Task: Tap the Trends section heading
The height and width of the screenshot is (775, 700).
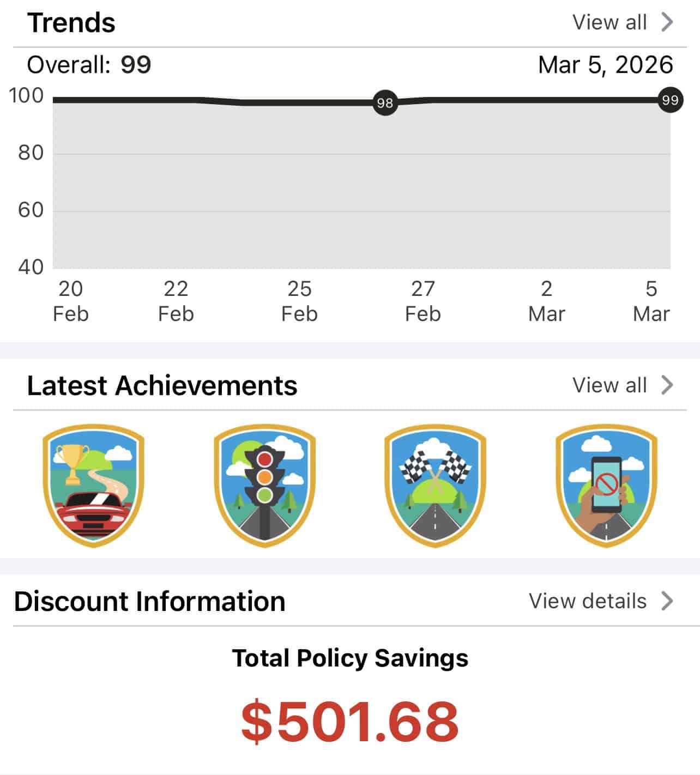Action: pos(71,23)
